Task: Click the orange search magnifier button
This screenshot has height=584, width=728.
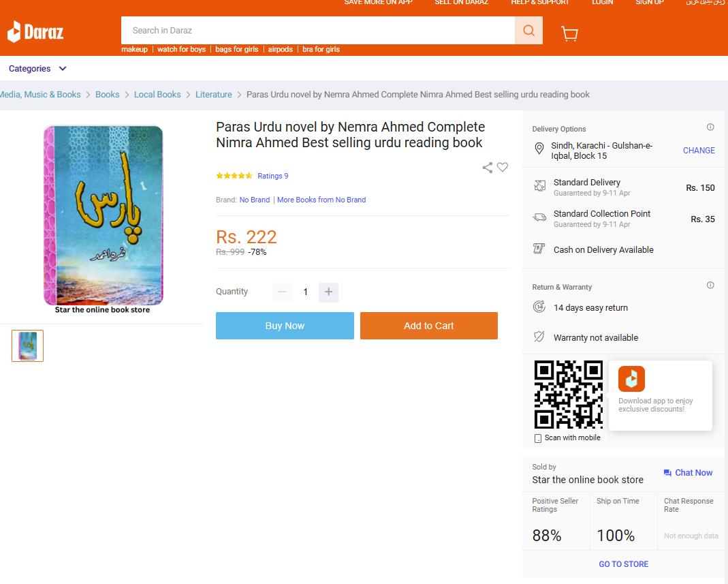Action: pos(528,31)
